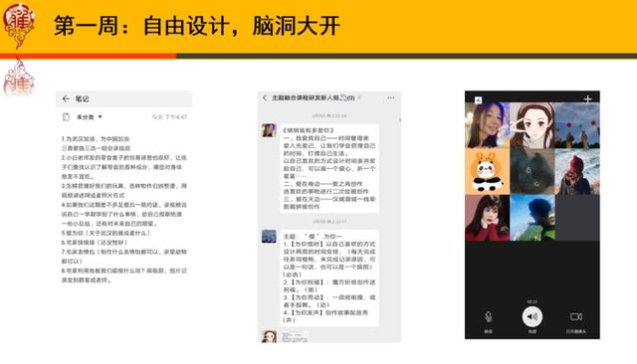Toggle the speaker button in call

(x=532, y=316)
